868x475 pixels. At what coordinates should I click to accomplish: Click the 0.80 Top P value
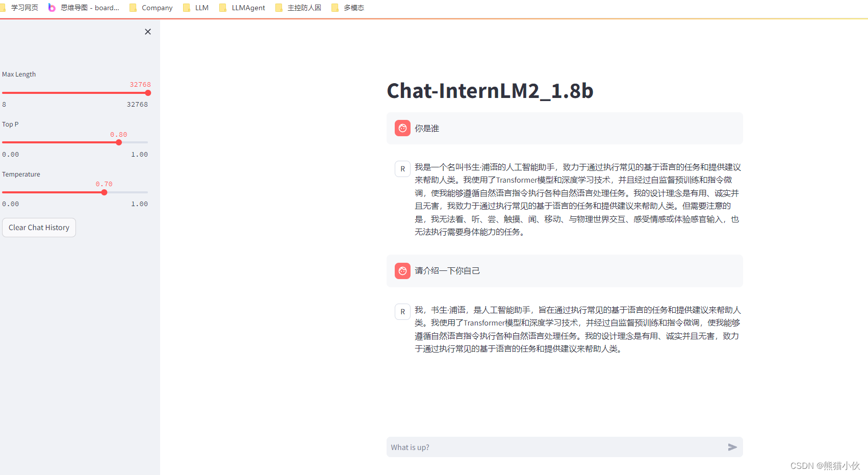pos(119,135)
